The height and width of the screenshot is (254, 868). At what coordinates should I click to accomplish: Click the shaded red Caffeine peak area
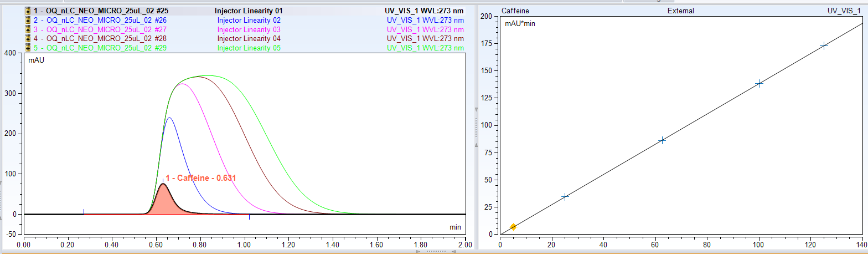[163, 202]
